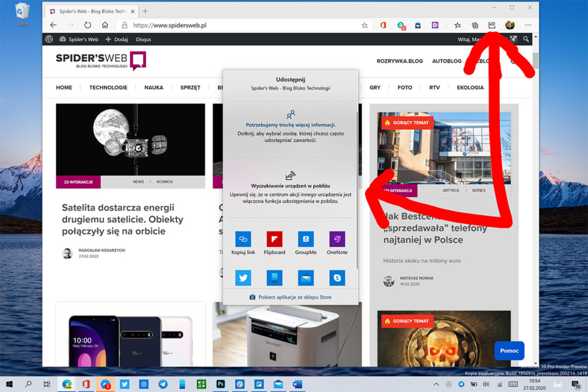This screenshot has width=588, height=392.
Task: Click the search magnifier in admin bar
Action: click(526, 39)
